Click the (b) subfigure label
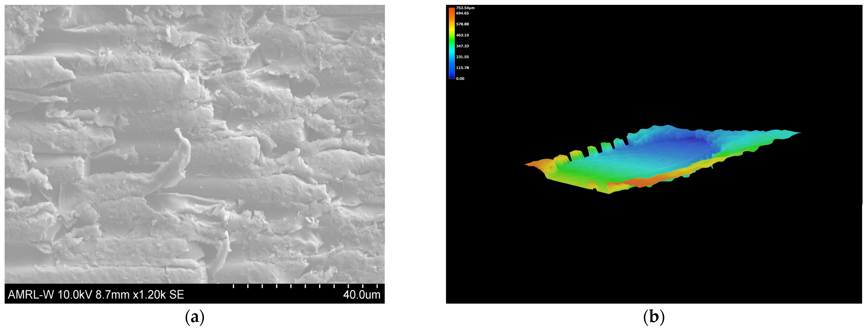 (x=654, y=317)
